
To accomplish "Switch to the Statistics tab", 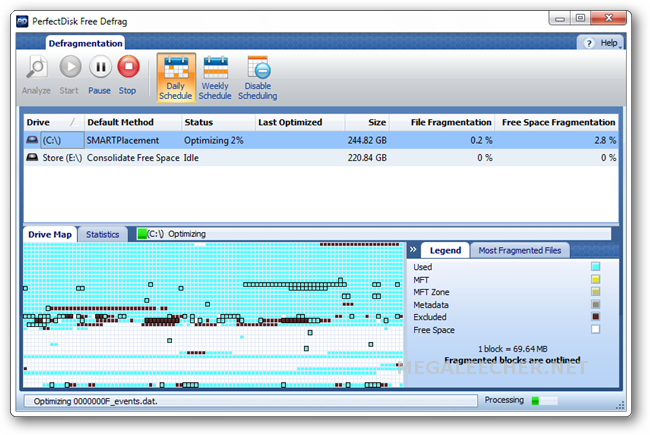I will pos(102,235).
